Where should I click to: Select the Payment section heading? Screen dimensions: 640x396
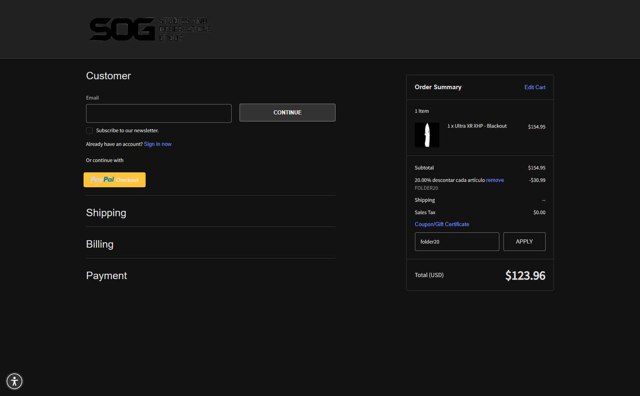tap(107, 276)
